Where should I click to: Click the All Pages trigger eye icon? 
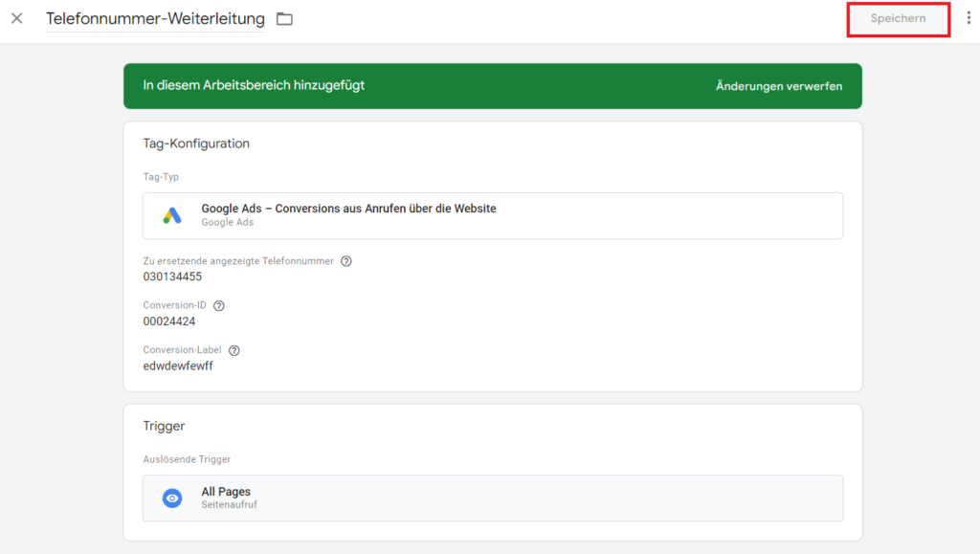172,498
